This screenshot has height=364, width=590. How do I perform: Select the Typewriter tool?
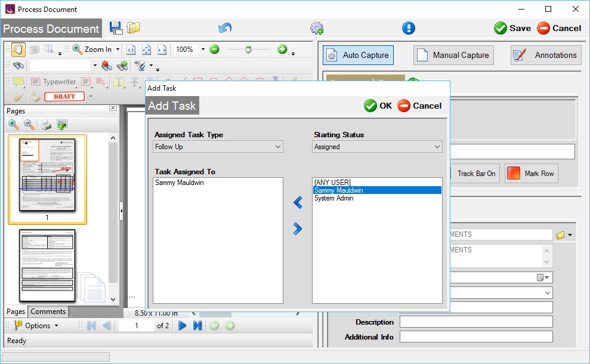point(54,82)
